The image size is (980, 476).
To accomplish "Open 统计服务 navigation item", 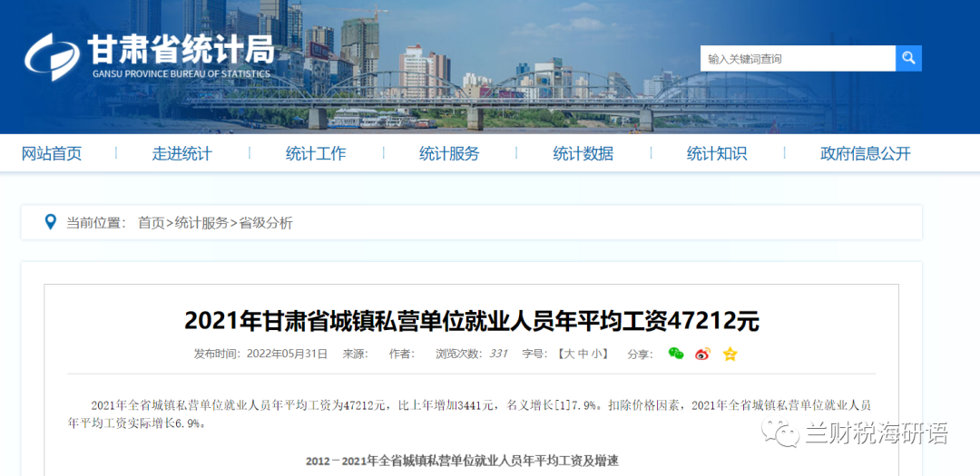I will (449, 153).
